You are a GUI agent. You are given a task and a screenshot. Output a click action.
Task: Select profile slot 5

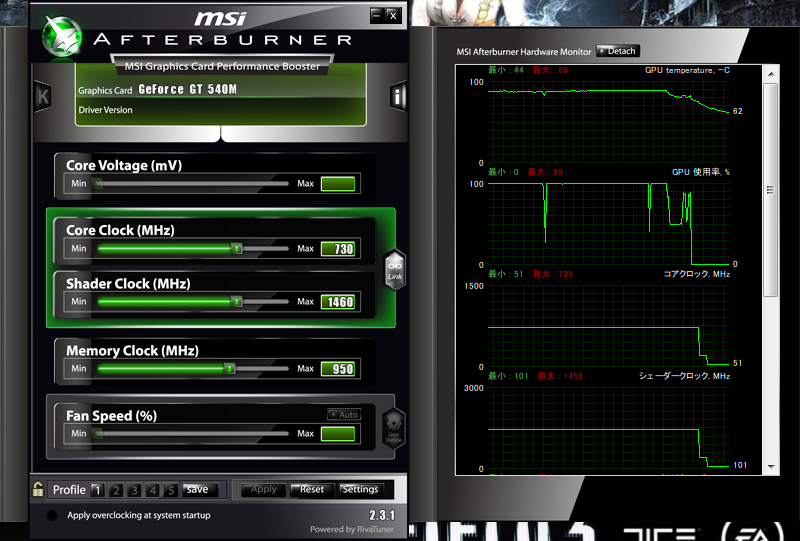coord(171,490)
